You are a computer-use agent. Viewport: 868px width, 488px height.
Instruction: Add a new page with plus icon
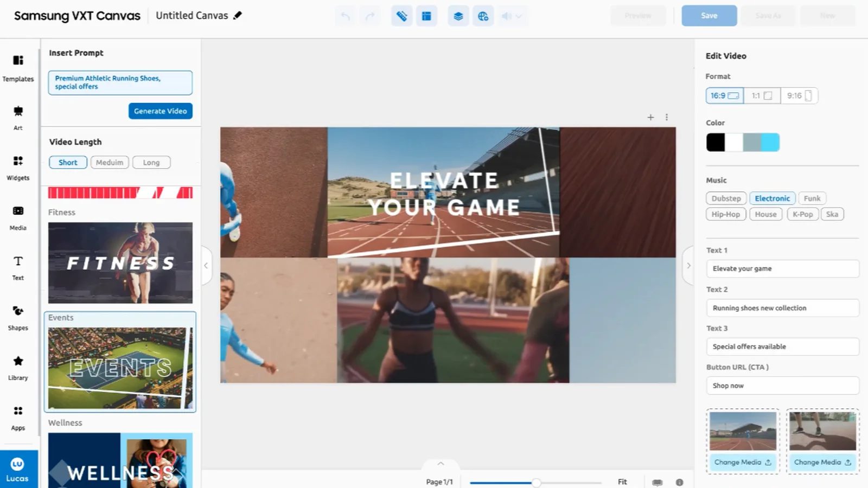click(650, 117)
